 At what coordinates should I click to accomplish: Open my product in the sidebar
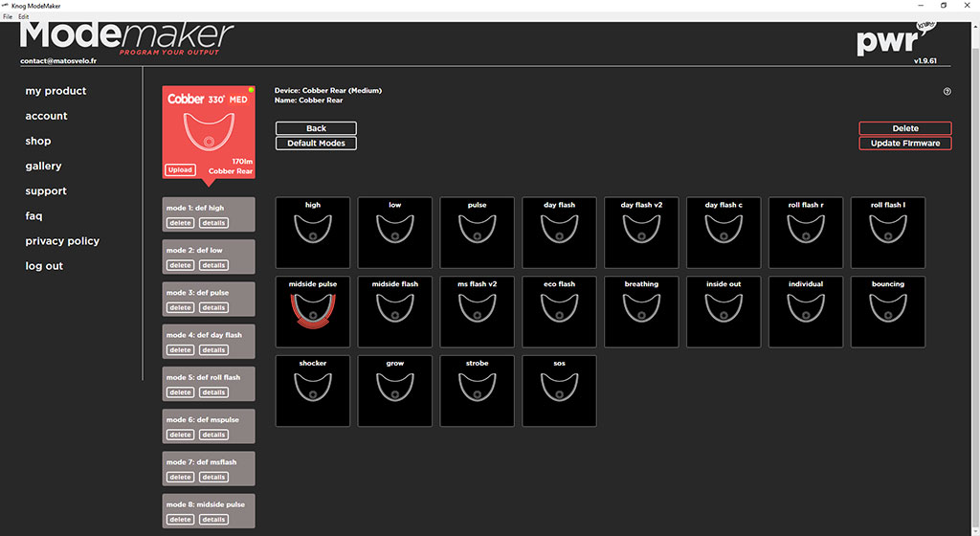[x=56, y=91]
